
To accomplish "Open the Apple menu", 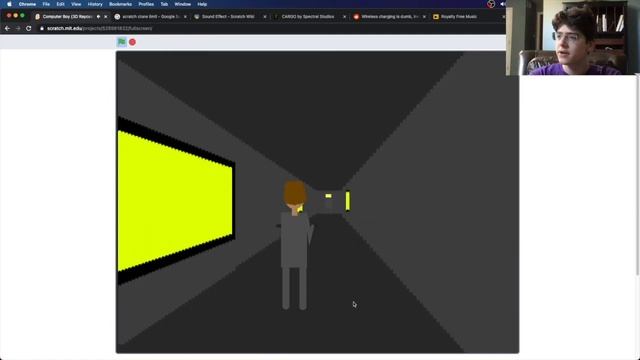I will (9, 4).
